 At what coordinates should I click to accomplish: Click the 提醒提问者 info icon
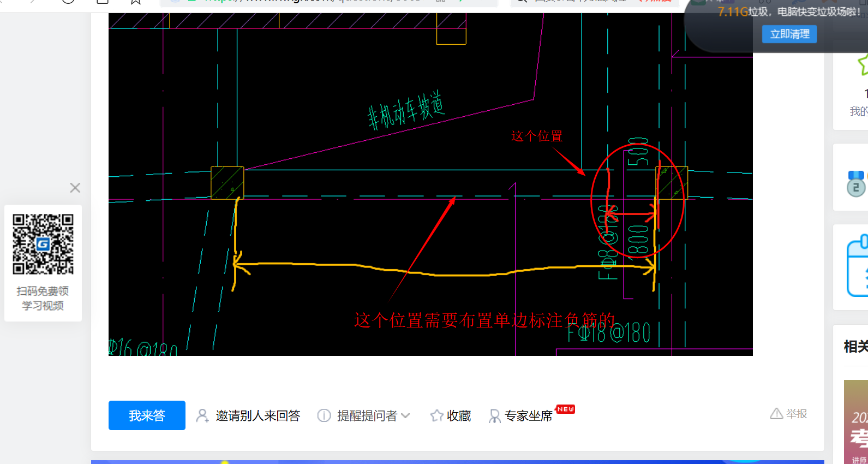click(324, 416)
